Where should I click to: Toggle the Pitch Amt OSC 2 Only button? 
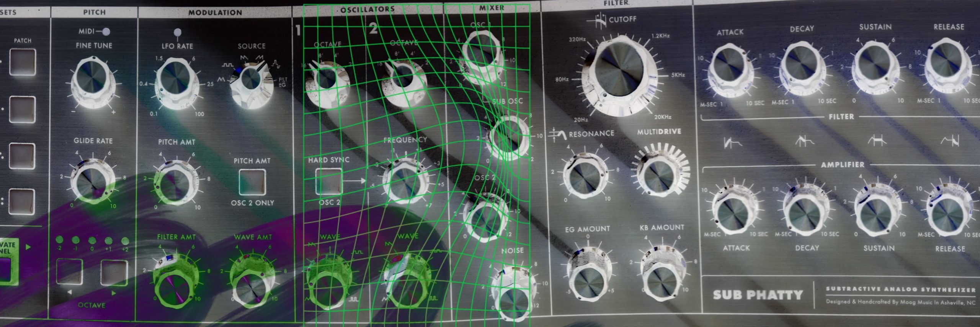click(x=252, y=182)
